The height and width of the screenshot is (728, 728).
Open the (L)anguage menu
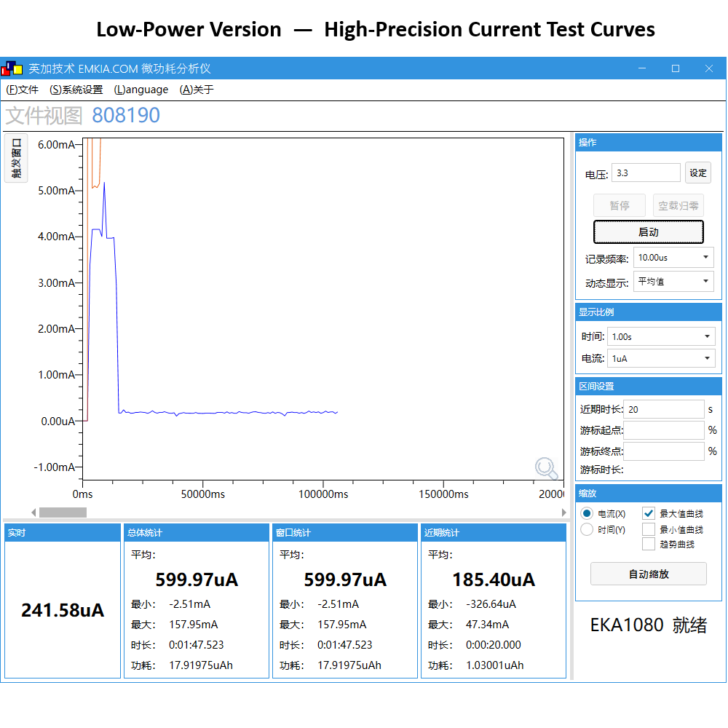tap(141, 90)
